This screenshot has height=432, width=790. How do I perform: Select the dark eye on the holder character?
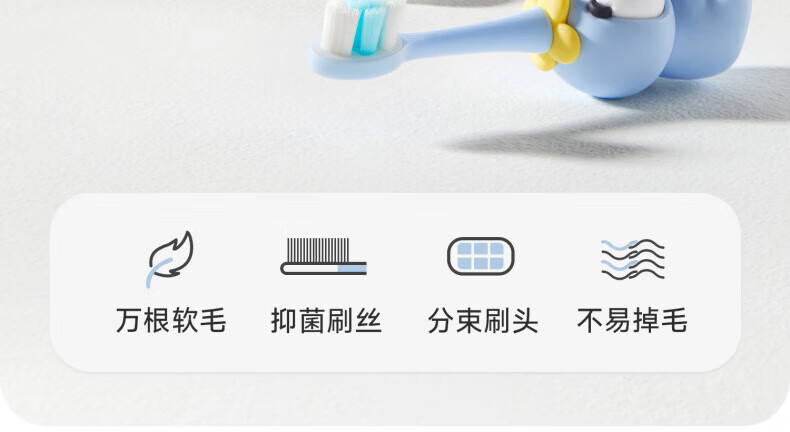(x=600, y=9)
